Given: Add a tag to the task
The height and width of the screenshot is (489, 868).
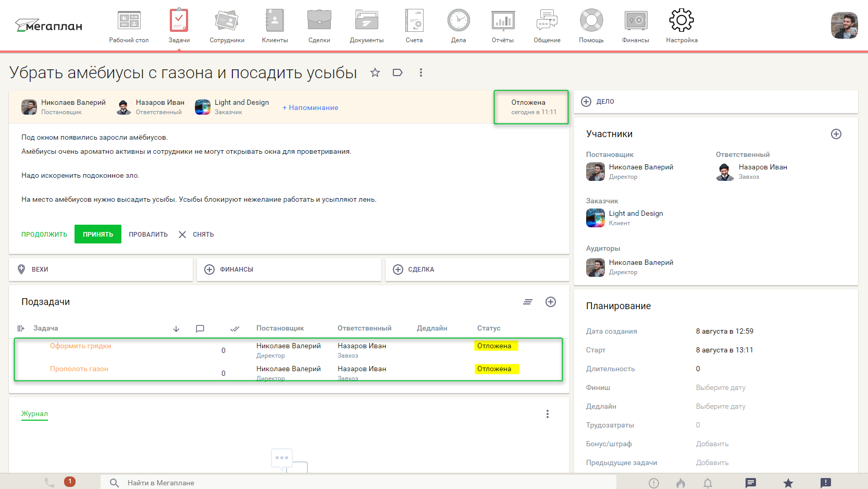Looking at the screenshot, I should 398,72.
